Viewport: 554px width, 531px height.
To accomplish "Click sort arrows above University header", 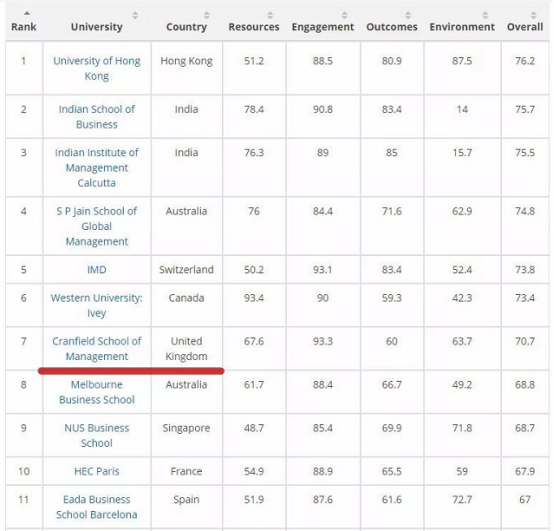I will pos(135,15).
